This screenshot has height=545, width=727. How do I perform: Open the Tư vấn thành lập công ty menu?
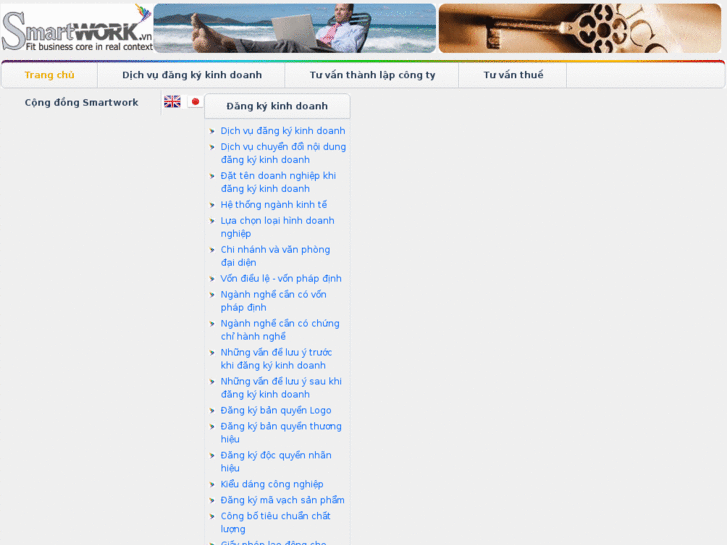click(372, 75)
